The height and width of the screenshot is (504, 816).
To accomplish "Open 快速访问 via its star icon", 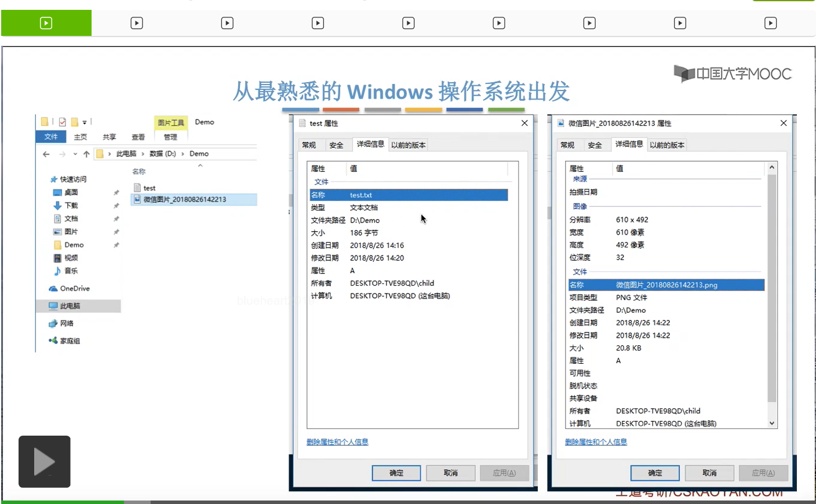I will point(54,180).
